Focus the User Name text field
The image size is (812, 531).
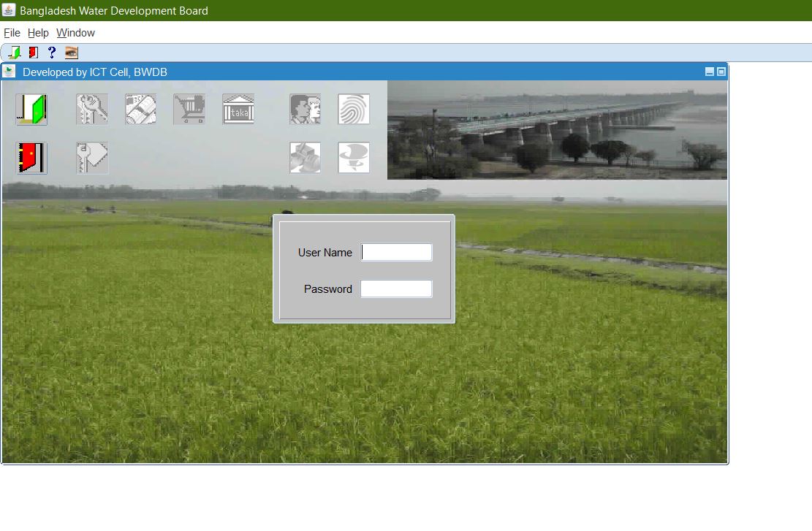pyautogui.click(x=396, y=253)
